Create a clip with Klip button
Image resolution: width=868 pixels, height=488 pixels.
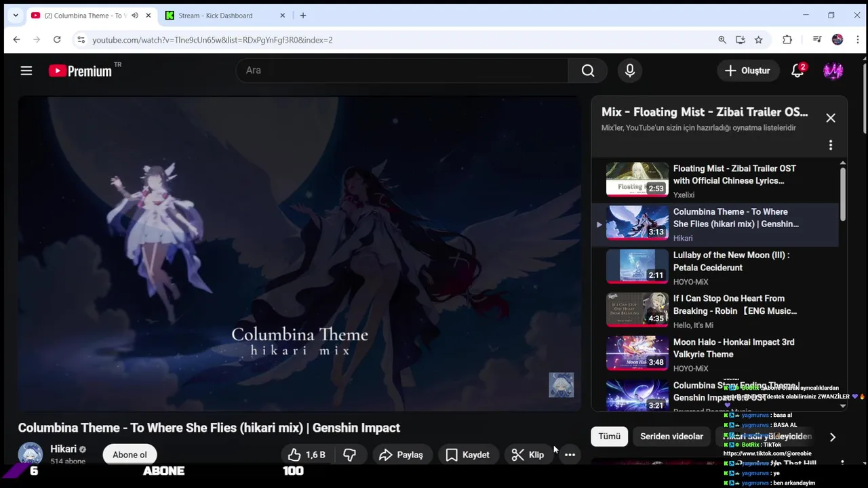pos(528,455)
